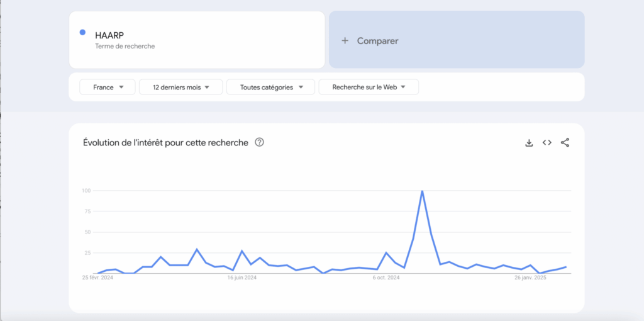Share the interest over time chart

point(565,142)
